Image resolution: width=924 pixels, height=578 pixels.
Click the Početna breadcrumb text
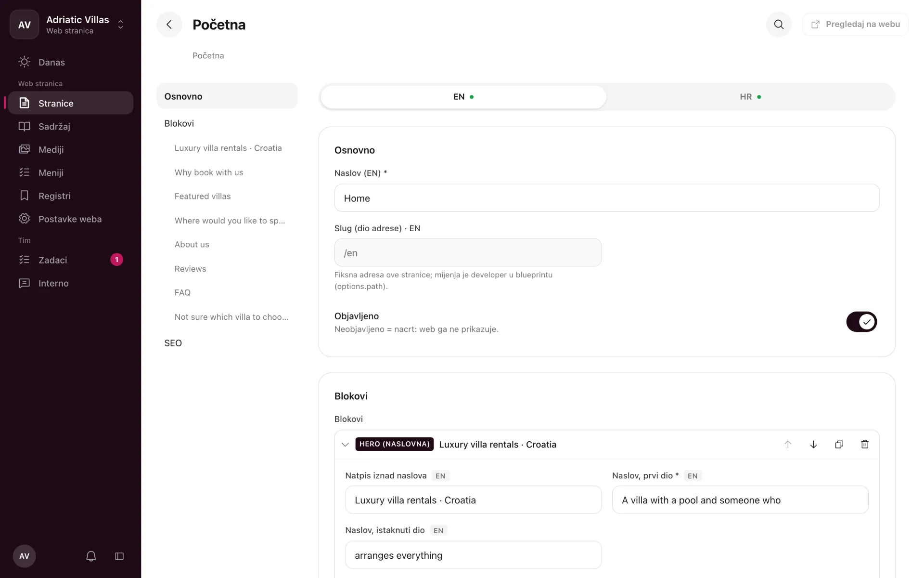coord(208,55)
